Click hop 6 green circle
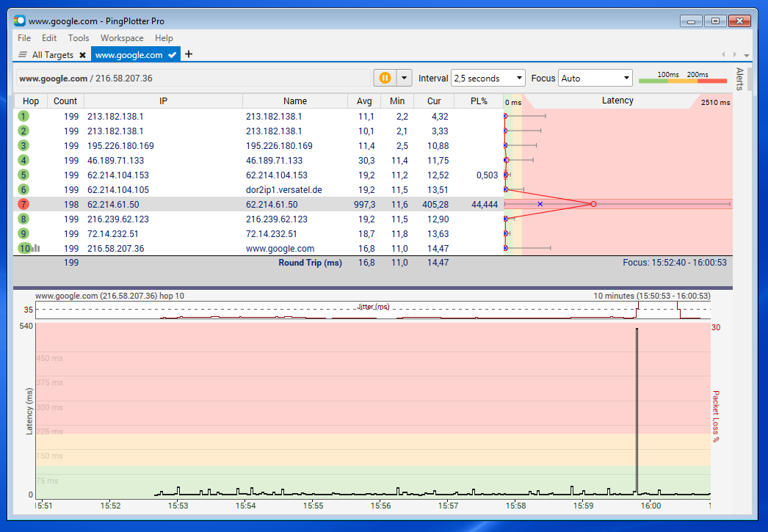 click(x=23, y=189)
